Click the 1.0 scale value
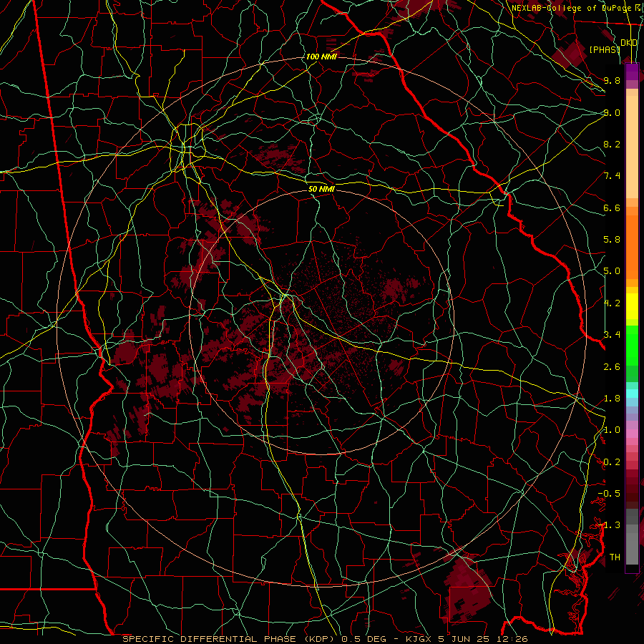Viewport: 644px width, 644px height. point(612,430)
